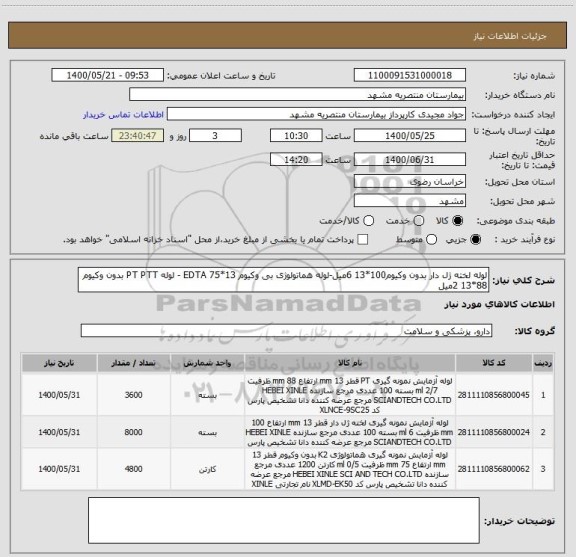Click the delivery province field خراسان رضوی
This screenshot has width=576, height=557.
coord(410,181)
